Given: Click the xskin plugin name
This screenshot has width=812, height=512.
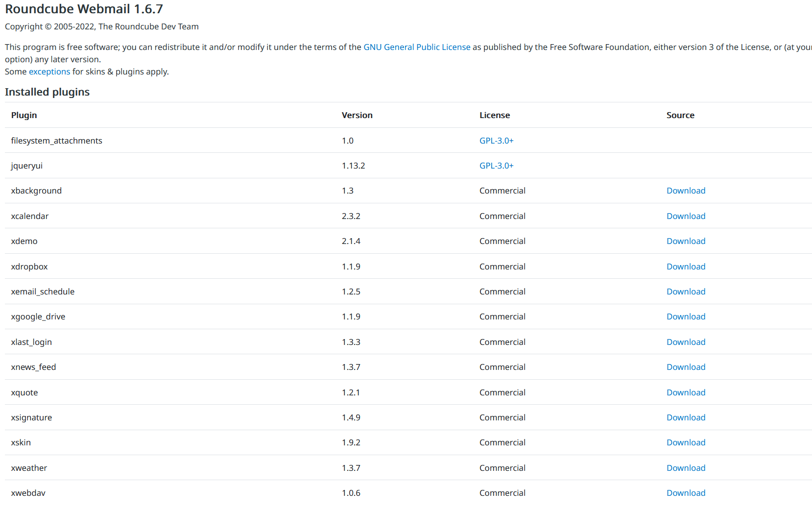Looking at the screenshot, I should pyautogui.click(x=21, y=442).
